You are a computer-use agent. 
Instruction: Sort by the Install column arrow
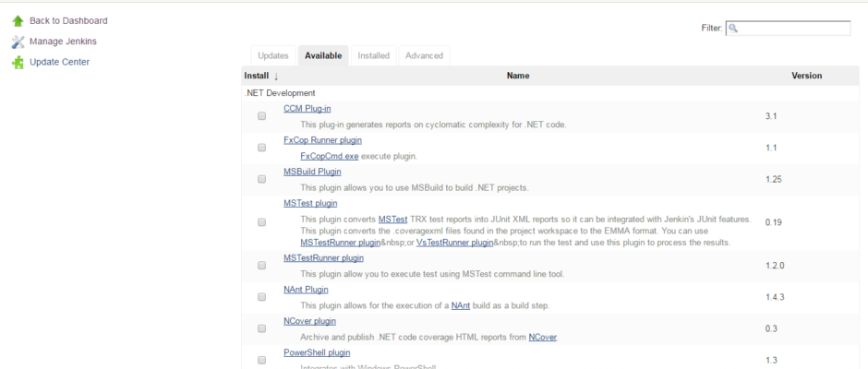[x=275, y=77]
